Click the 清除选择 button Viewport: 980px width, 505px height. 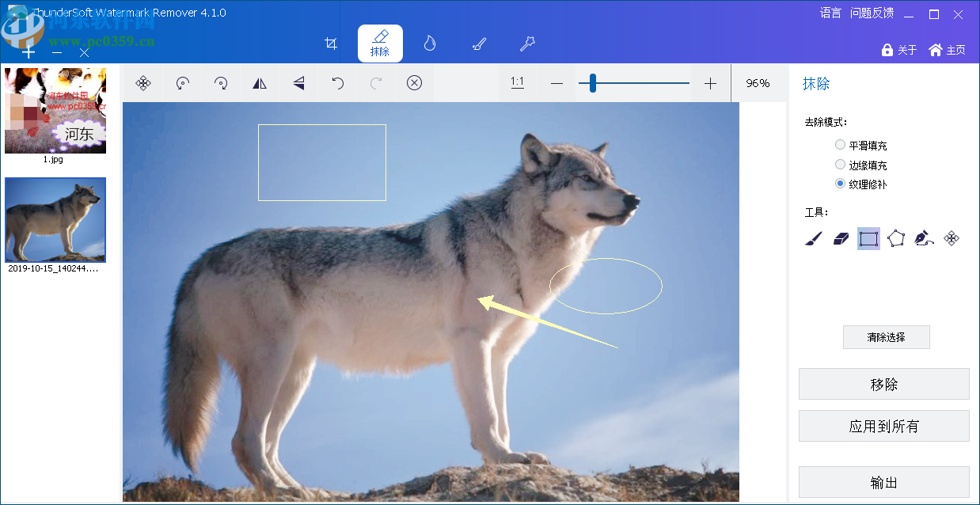[x=886, y=336]
